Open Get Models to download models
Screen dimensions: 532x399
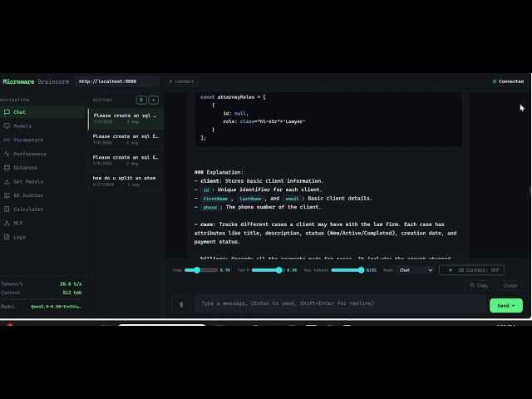click(x=42, y=181)
